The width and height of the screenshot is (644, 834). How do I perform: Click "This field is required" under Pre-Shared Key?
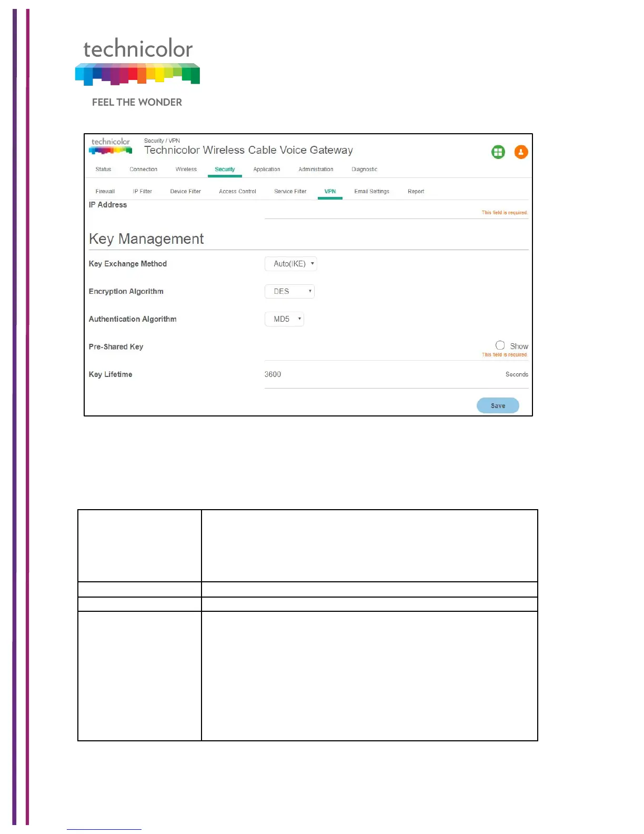pyautogui.click(x=505, y=355)
